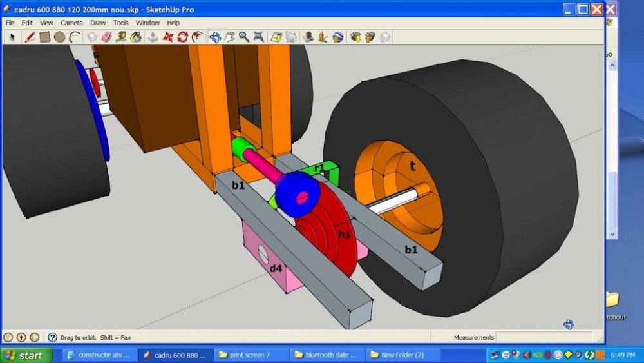Open the 'bluetooth date' folder in taskbar

pos(328,355)
